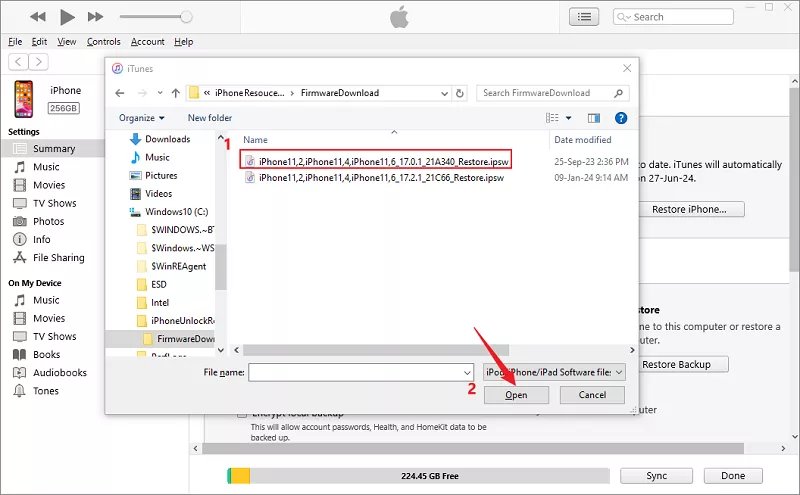The width and height of the screenshot is (800, 495).
Task: Select Windows10 (C:) drive in tree
Action: [x=176, y=212]
